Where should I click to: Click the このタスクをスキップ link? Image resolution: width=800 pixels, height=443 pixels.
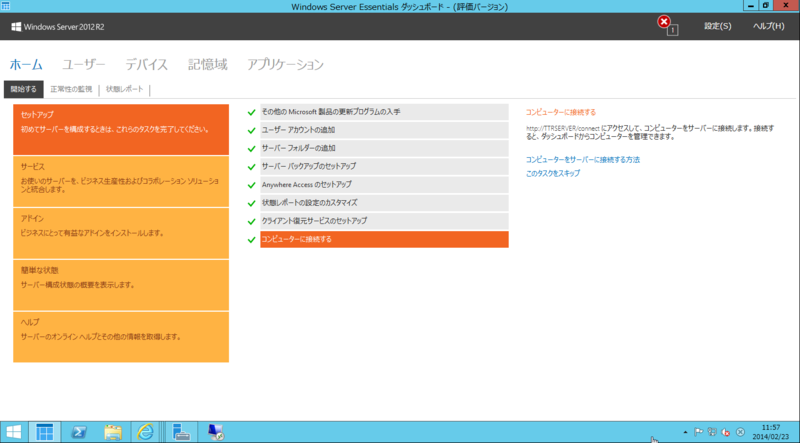point(553,174)
